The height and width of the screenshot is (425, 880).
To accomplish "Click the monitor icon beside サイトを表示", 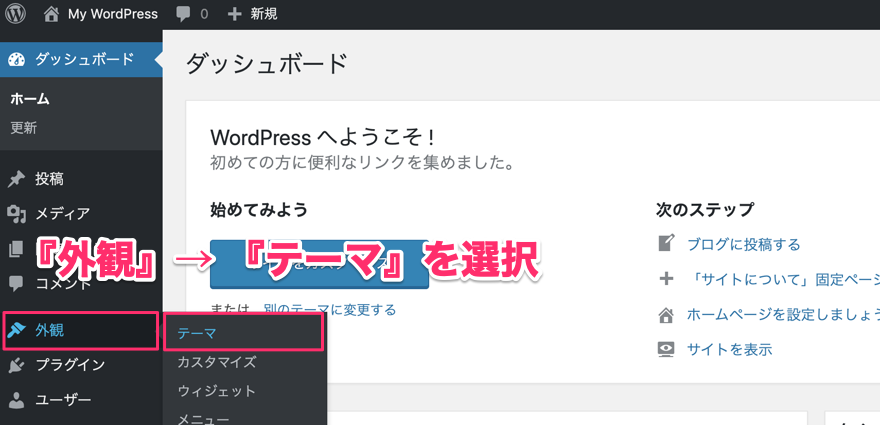I will point(666,349).
